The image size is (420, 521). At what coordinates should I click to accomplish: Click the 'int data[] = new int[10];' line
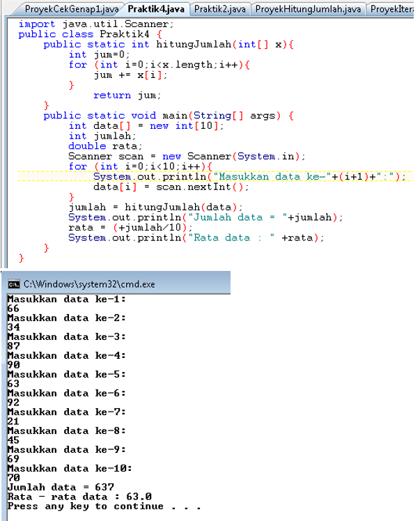point(146,126)
